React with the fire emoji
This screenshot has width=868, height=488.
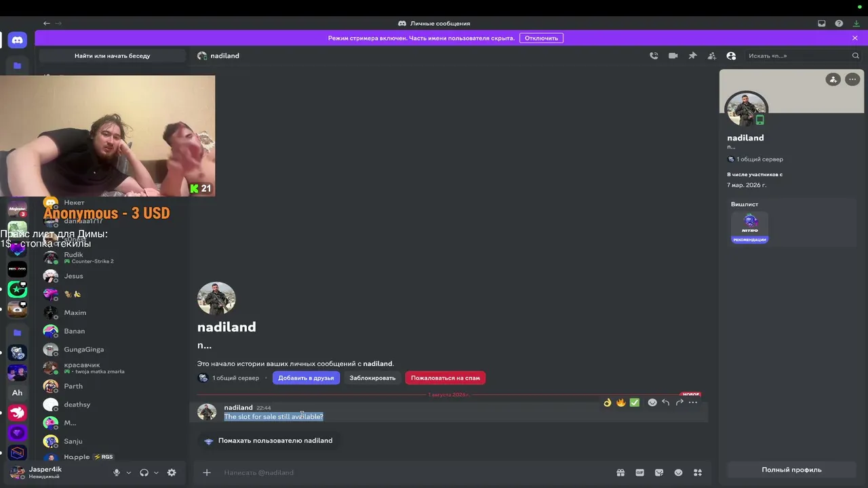click(x=620, y=403)
